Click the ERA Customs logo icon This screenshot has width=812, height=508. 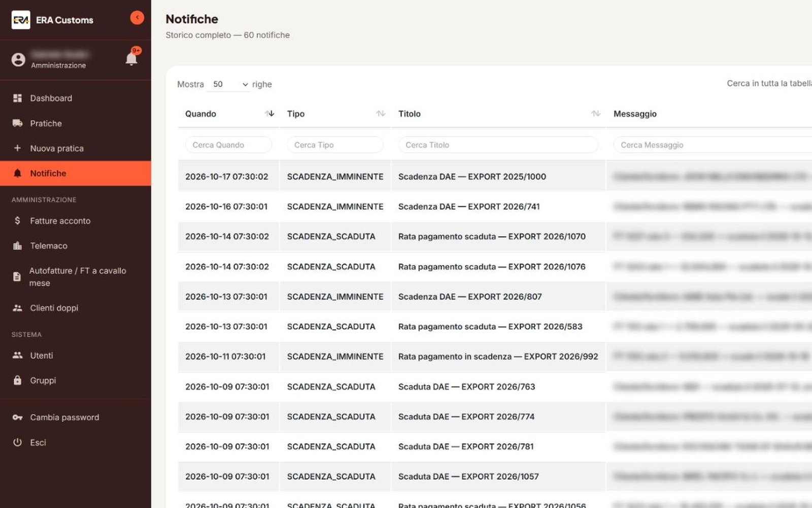pos(21,20)
